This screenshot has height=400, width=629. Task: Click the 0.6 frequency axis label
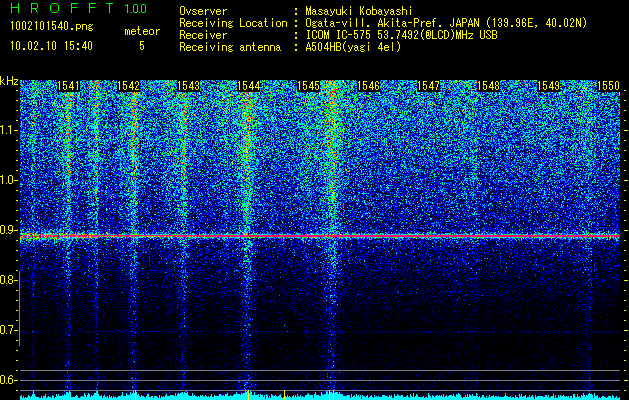pyautogui.click(x=8, y=380)
